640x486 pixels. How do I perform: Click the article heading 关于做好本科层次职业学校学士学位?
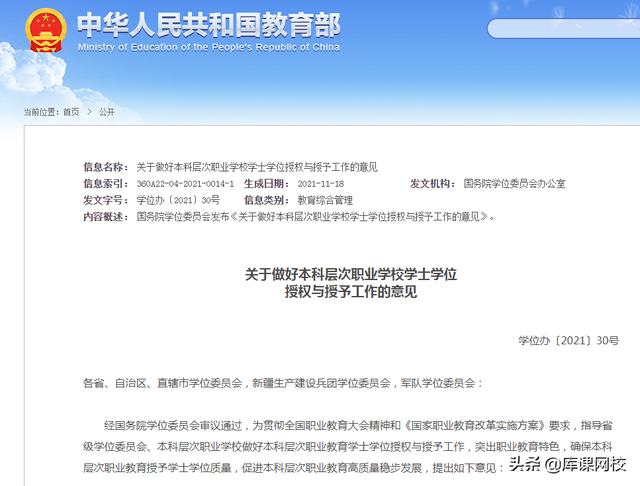[351, 274]
